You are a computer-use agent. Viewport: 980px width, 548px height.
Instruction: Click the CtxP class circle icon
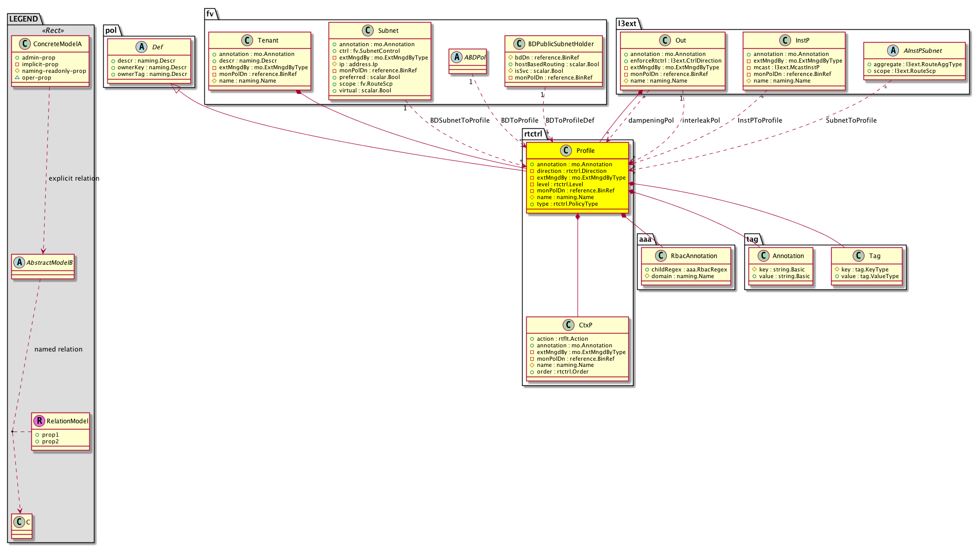click(568, 325)
